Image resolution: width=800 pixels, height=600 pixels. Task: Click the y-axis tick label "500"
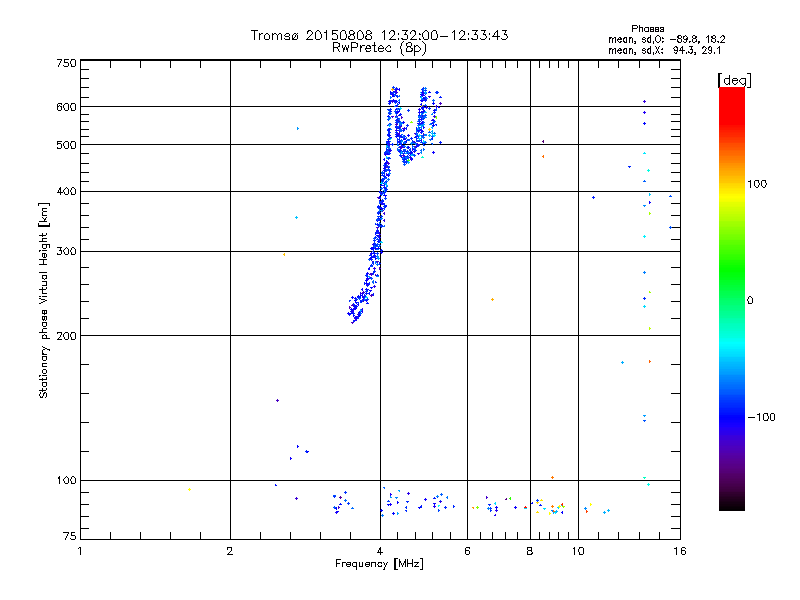point(66,145)
